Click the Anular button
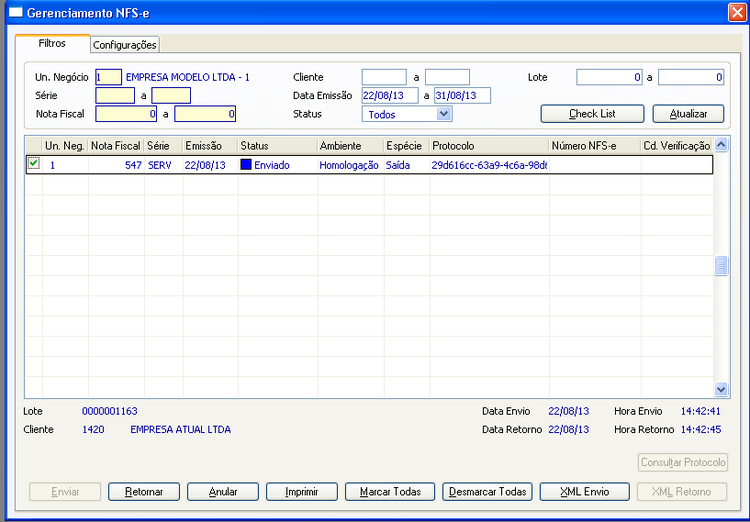The height and width of the screenshot is (522, 750). pos(223,491)
